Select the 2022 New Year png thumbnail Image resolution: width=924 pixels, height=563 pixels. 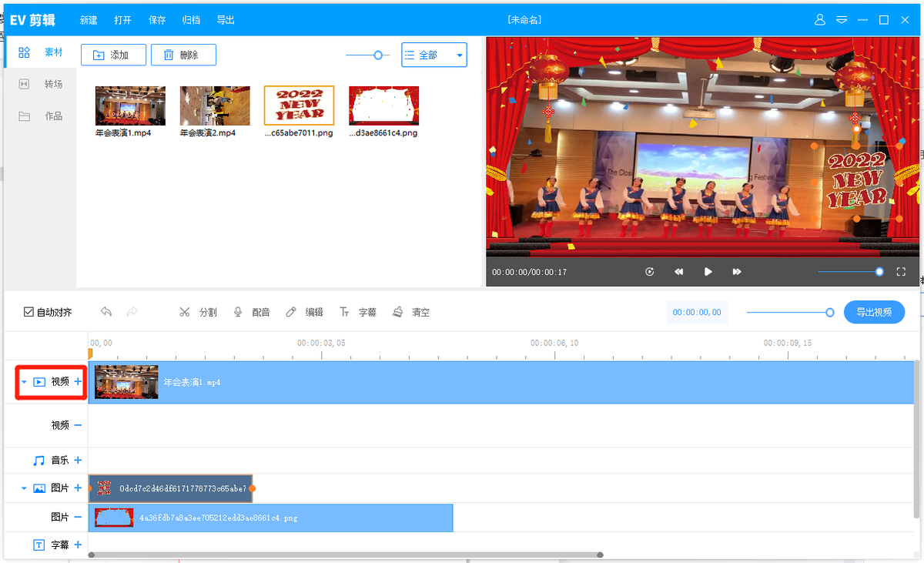pyautogui.click(x=299, y=106)
